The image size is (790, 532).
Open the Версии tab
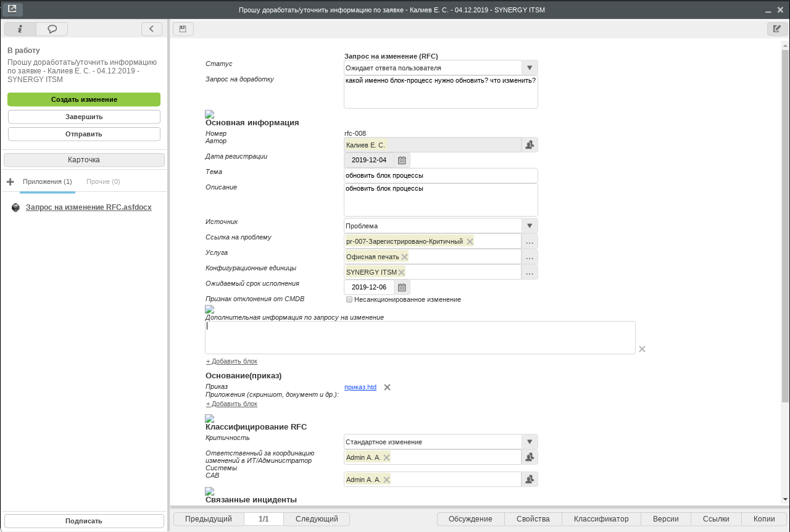666,519
